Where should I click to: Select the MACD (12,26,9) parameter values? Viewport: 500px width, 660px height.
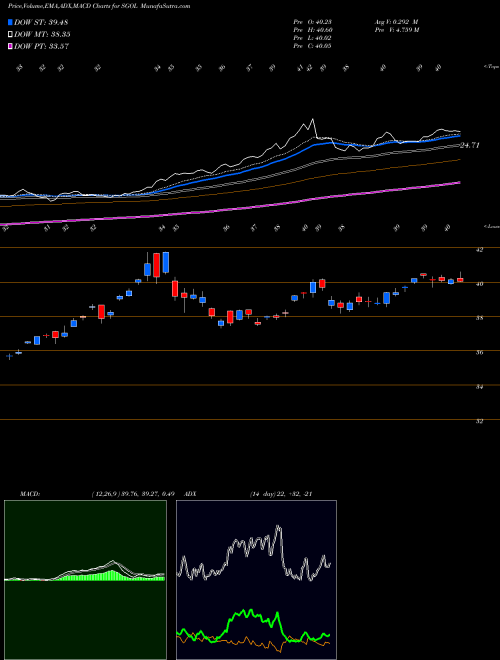click(x=133, y=494)
